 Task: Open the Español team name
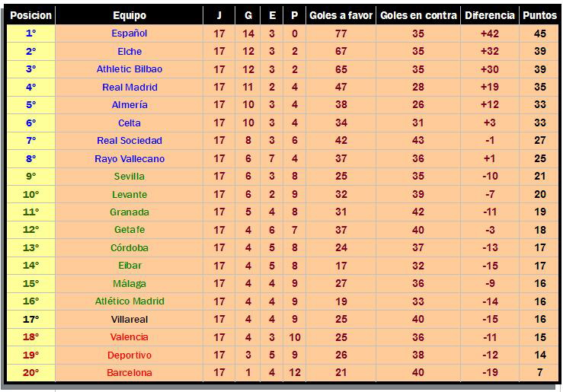pos(130,33)
